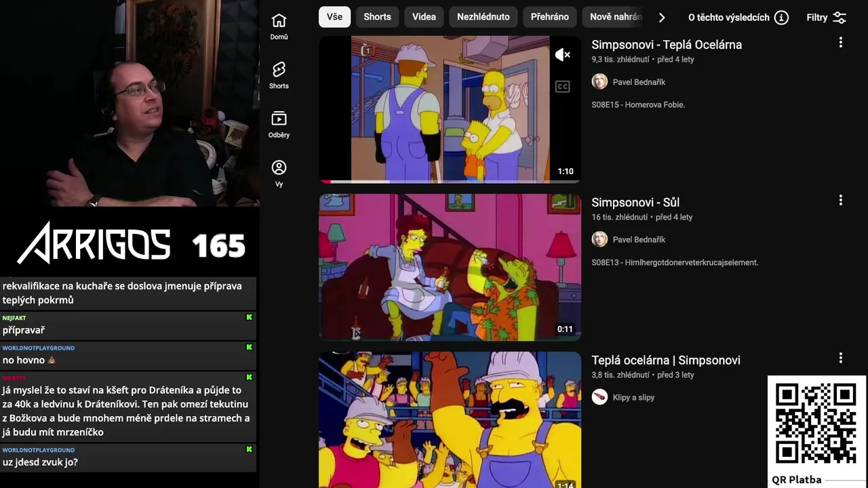Select the Nezhlédnuto filter chip

tap(484, 17)
